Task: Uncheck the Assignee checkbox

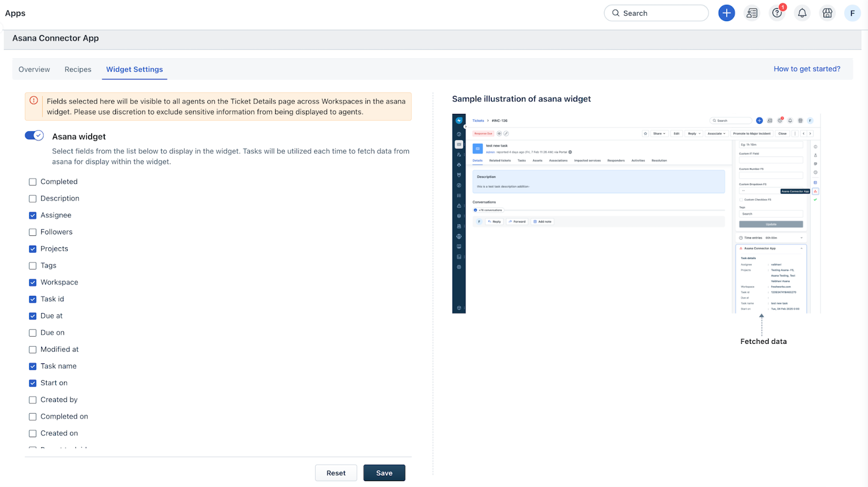Action: click(33, 216)
